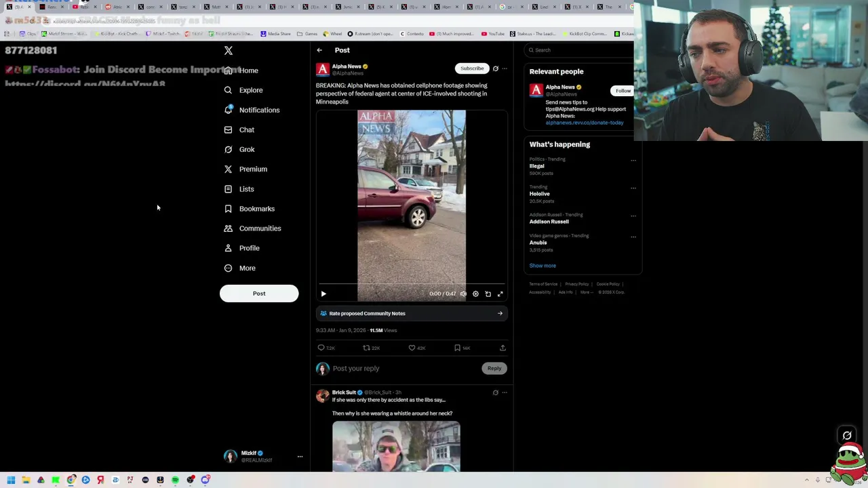The image size is (868, 488).
Task: Open the Windows Start menu
Action: [x=11, y=480]
